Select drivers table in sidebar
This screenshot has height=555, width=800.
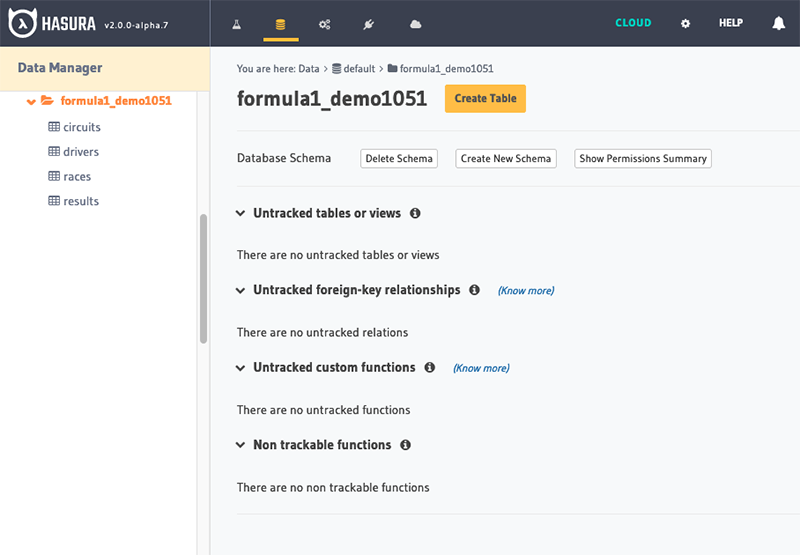81,152
